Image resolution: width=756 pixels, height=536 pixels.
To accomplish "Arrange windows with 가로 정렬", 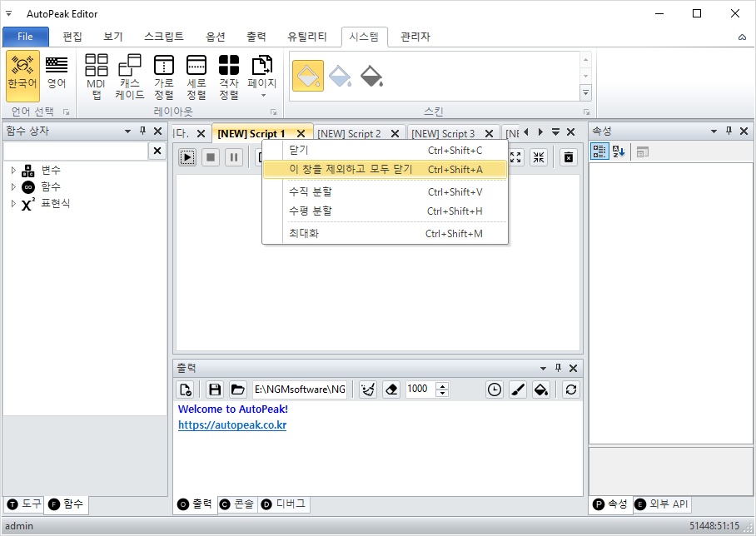I will [164, 76].
